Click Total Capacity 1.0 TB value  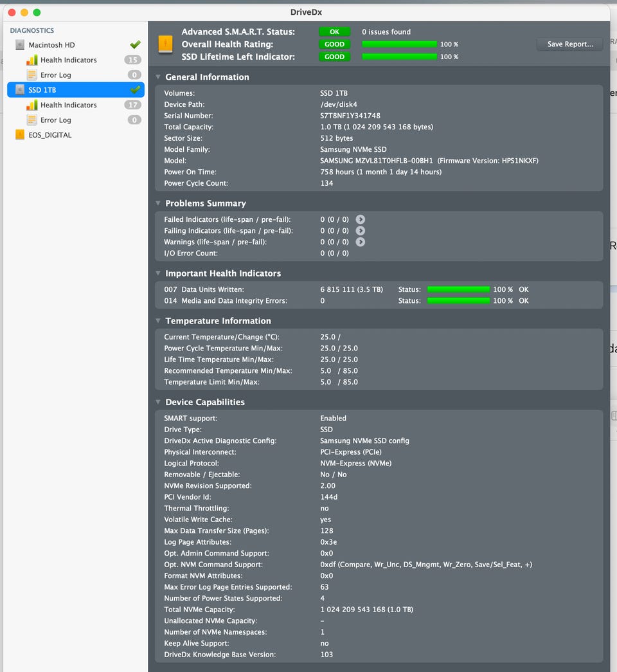click(377, 127)
